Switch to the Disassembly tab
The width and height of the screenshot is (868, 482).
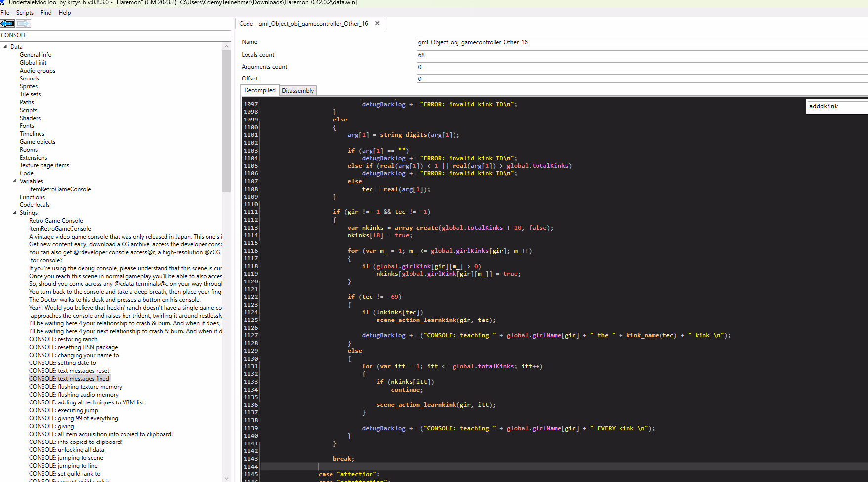coord(297,91)
